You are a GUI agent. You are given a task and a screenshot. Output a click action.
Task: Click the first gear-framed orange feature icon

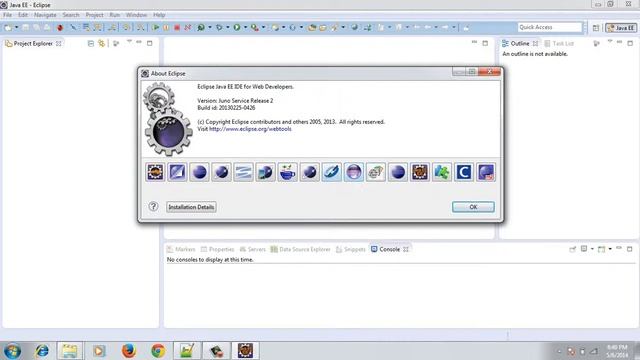click(x=156, y=172)
